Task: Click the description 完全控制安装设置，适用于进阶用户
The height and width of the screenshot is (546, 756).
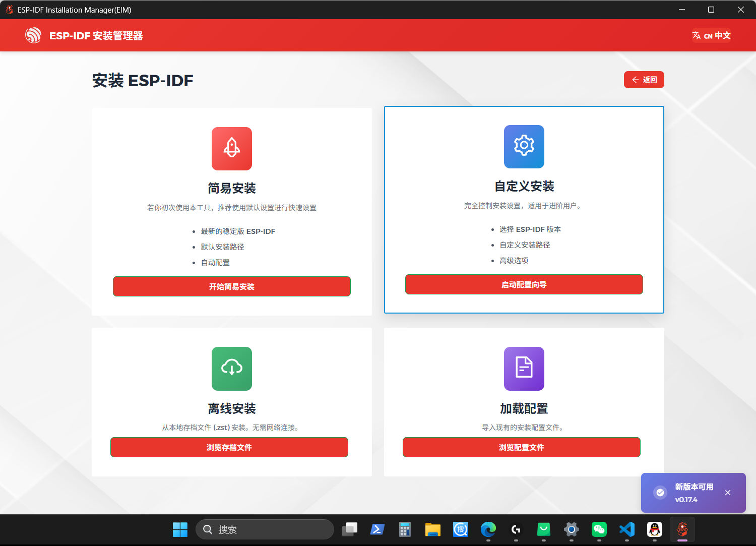Action: point(524,206)
